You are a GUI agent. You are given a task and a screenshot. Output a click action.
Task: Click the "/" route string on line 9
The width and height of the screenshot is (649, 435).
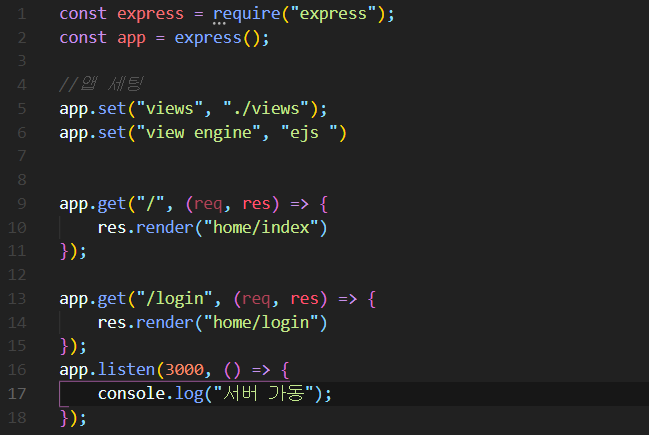point(150,203)
